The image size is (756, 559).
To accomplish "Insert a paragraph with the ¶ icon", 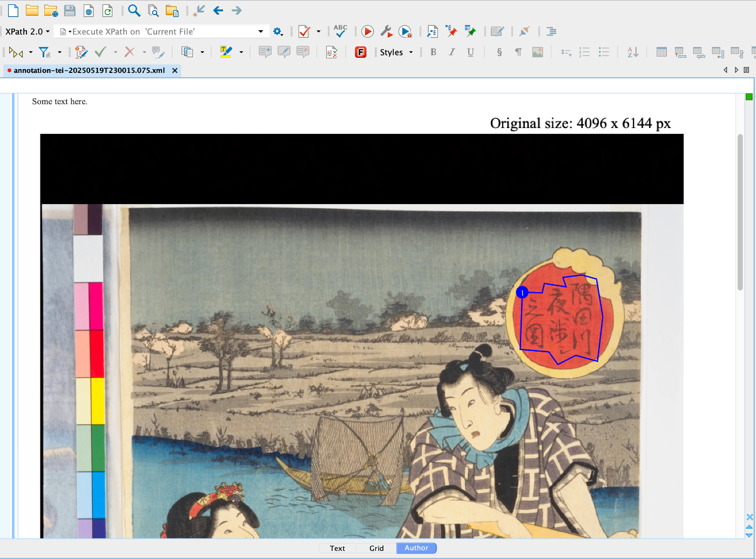I will (x=518, y=52).
